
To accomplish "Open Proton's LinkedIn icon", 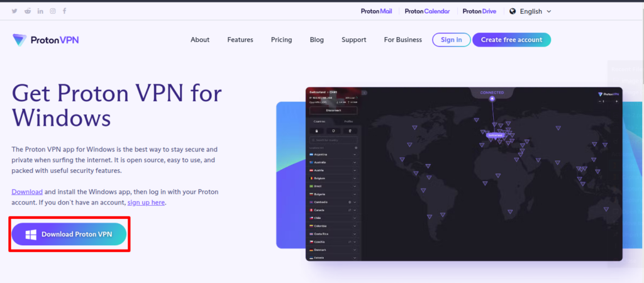I will [x=40, y=11].
